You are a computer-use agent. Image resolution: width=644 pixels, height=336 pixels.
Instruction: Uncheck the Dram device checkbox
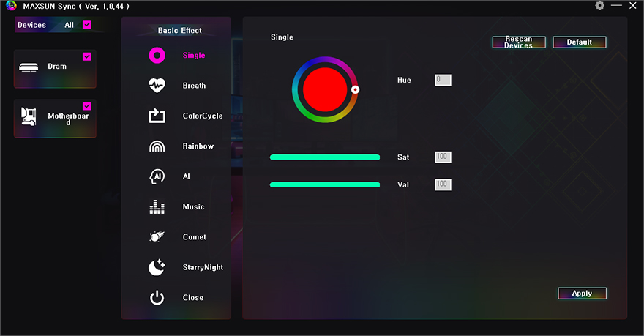pos(87,56)
